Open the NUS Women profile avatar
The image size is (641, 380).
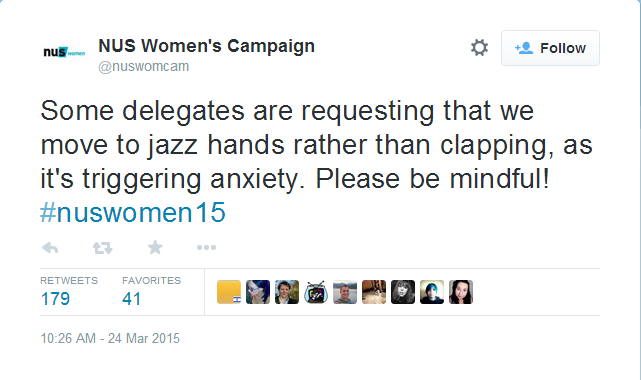[64, 52]
